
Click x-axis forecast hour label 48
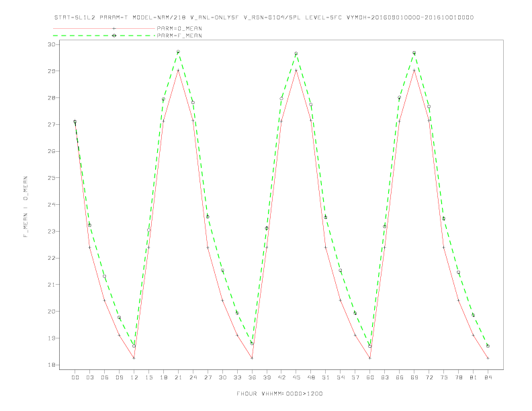click(311, 377)
